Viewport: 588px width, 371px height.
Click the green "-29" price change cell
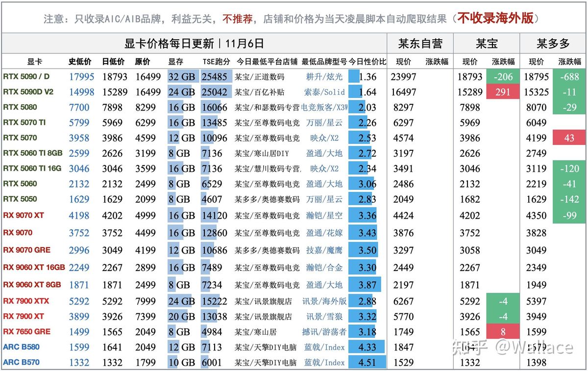coord(569,107)
